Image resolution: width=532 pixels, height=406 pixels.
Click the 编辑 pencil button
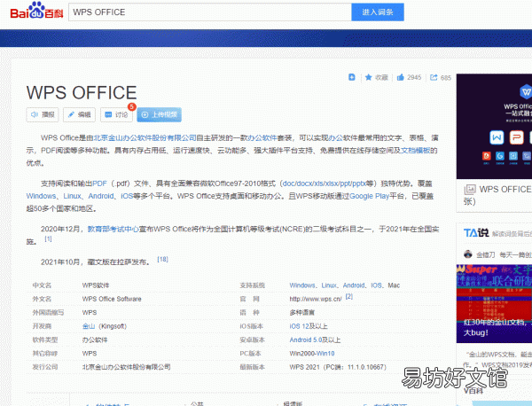79,114
